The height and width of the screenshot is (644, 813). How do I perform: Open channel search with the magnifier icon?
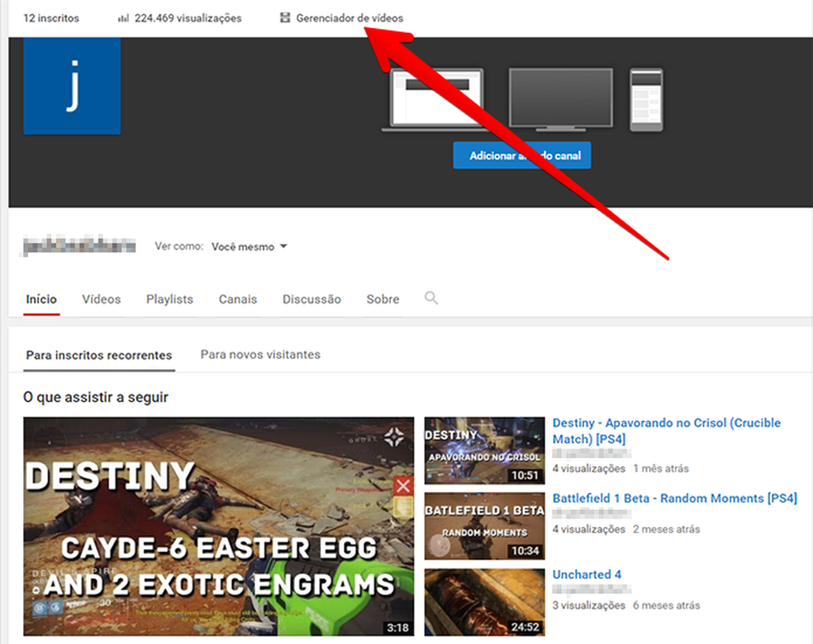[430, 300]
